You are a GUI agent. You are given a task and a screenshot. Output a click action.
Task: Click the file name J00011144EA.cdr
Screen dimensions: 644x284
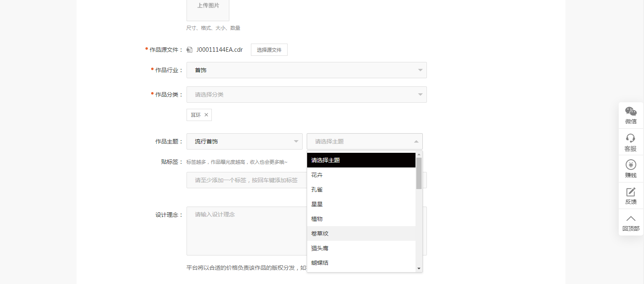point(220,50)
